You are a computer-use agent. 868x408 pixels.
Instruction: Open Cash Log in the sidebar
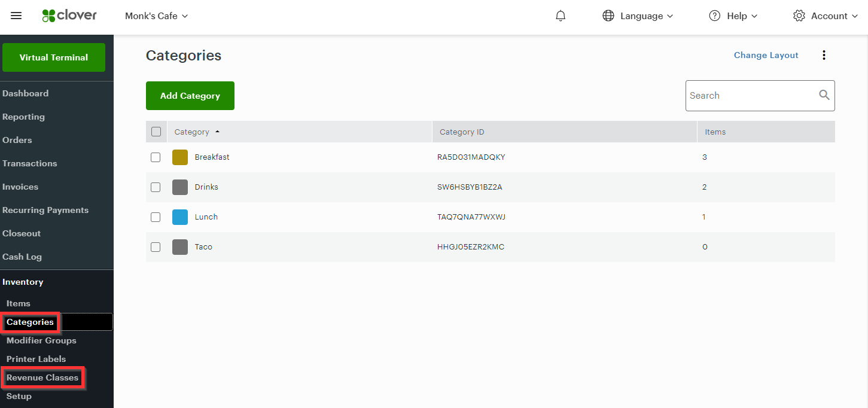pyautogui.click(x=22, y=257)
